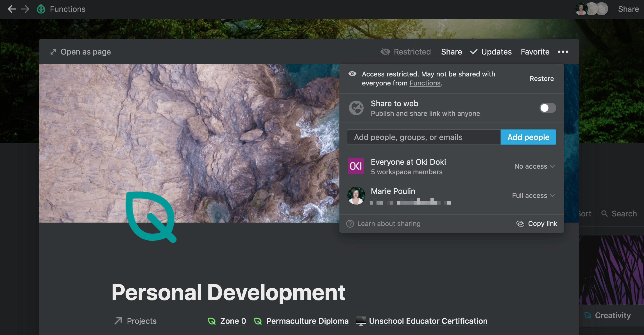The image size is (644, 335).
Task: Go forward with the right arrow
Action: (x=25, y=9)
